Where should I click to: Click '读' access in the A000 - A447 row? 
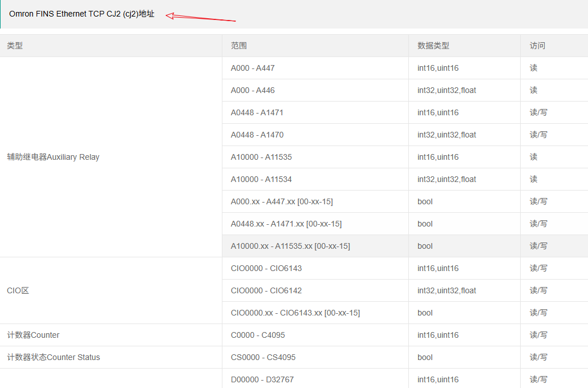point(534,68)
